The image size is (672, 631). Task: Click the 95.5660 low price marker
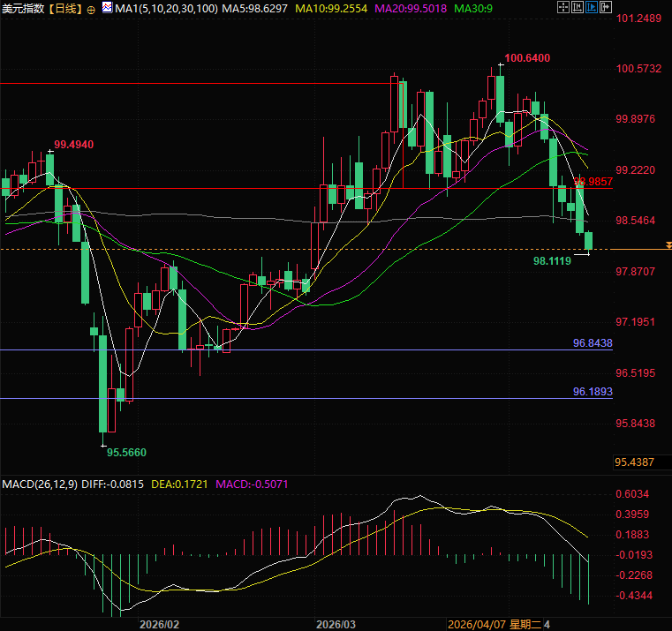coord(126,452)
